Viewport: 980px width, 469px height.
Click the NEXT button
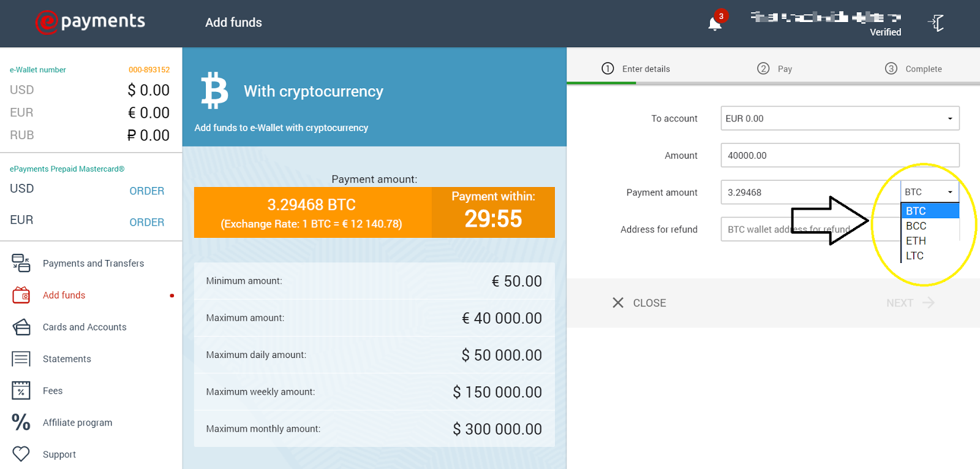909,303
